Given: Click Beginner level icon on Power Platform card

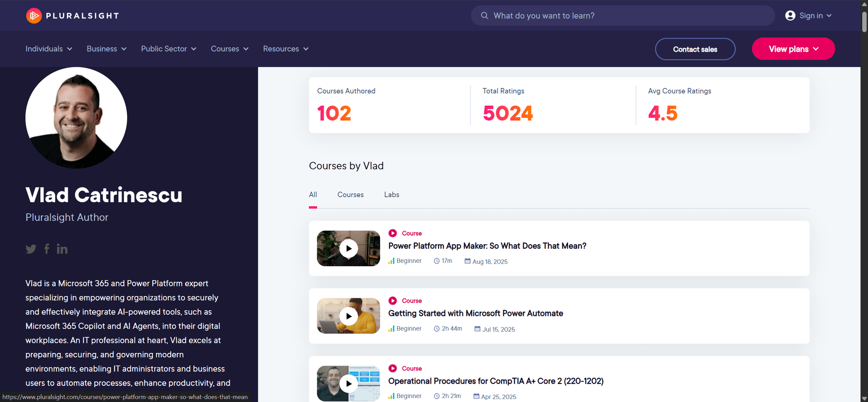Looking at the screenshot, I should point(391,261).
